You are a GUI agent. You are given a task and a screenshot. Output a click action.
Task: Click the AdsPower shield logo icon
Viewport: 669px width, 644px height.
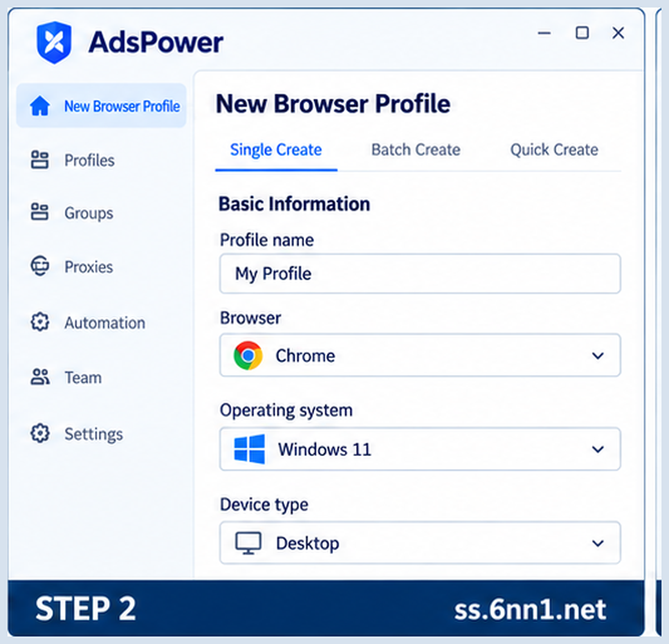coord(54,42)
